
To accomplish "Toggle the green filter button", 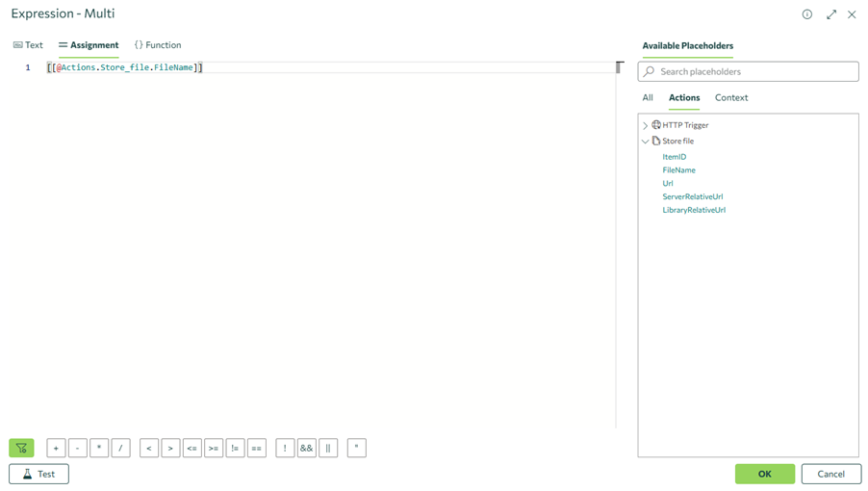I will (21, 448).
